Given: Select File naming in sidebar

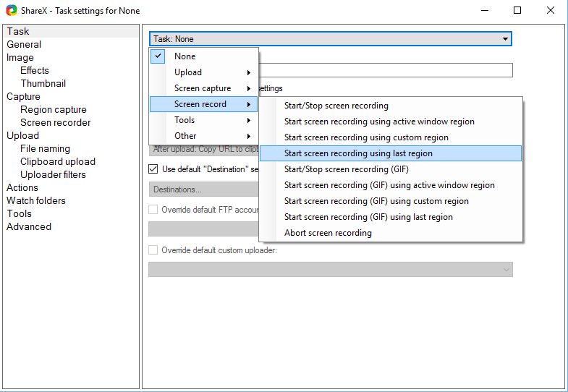Looking at the screenshot, I should pyautogui.click(x=46, y=148).
